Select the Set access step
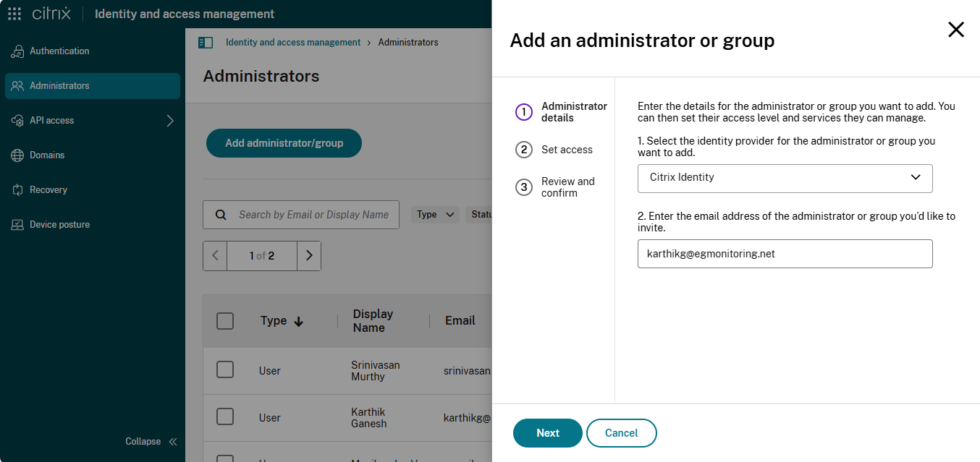 [566, 150]
